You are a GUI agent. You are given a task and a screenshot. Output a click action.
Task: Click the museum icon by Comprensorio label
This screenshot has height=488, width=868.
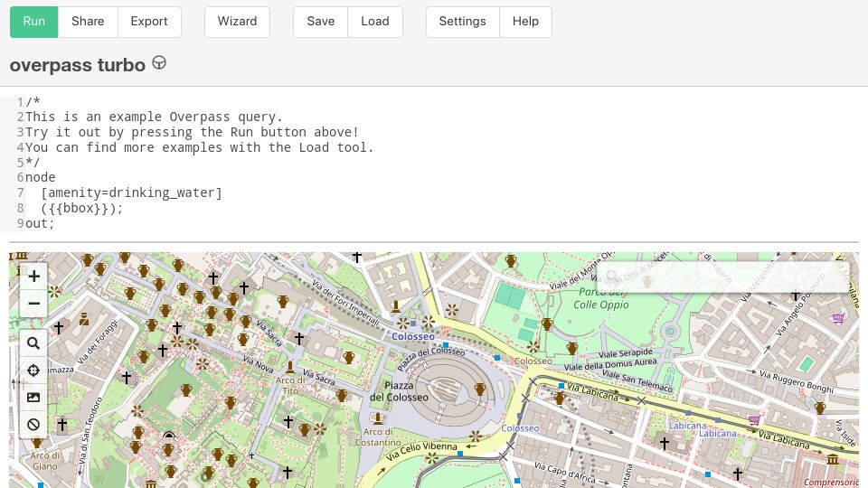[x=833, y=459]
